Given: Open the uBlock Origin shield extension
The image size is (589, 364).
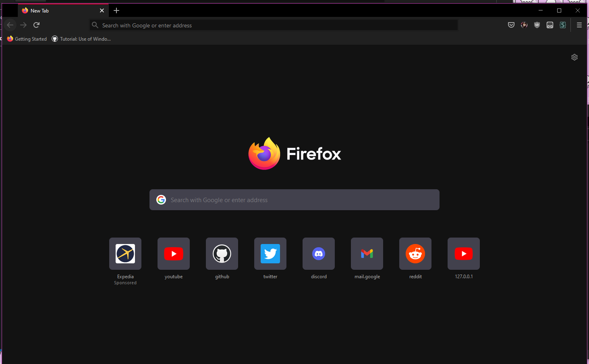Looking at the screenshot, I should pyautogui.click(x=537, y=25).
